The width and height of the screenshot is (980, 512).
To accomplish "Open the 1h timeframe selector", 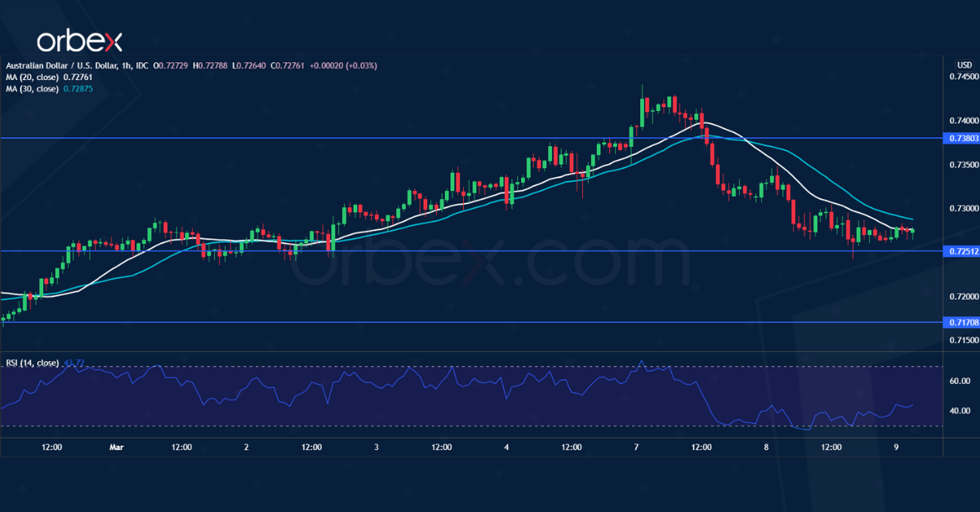I will (x=127, y=65).
